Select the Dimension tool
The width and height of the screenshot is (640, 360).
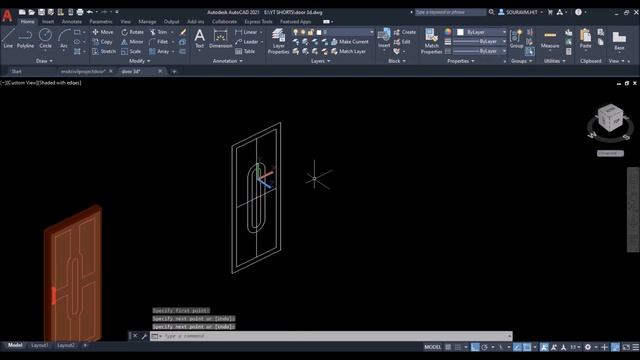(x=220, y=39)
